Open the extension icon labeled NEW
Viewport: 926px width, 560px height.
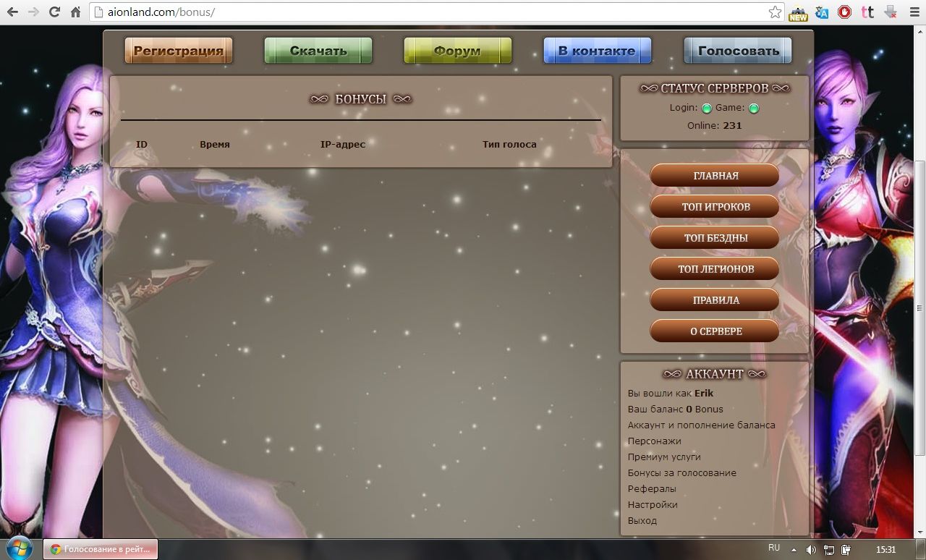click(798, 12)
